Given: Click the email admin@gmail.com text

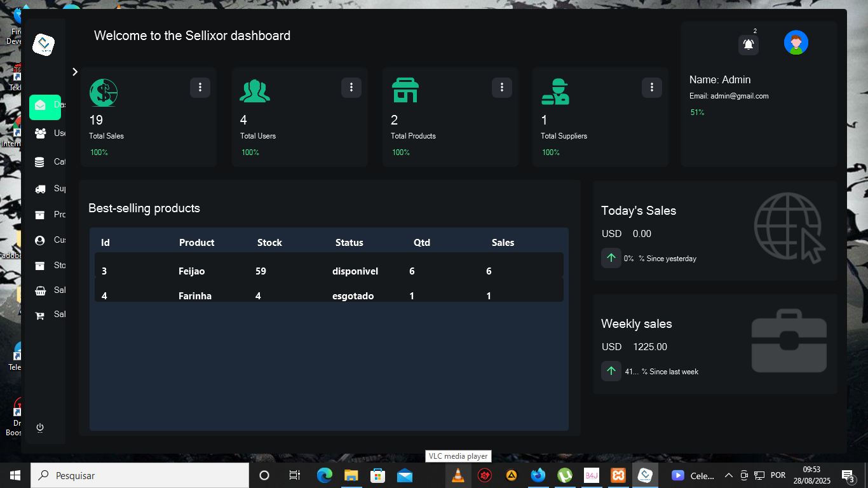Looking at the screenshot, I should [729, 96].
